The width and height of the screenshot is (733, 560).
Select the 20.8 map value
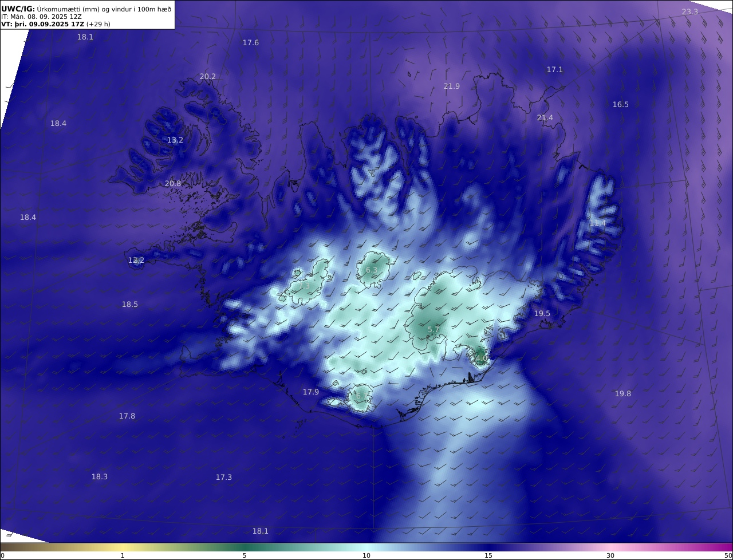[173, 184]
